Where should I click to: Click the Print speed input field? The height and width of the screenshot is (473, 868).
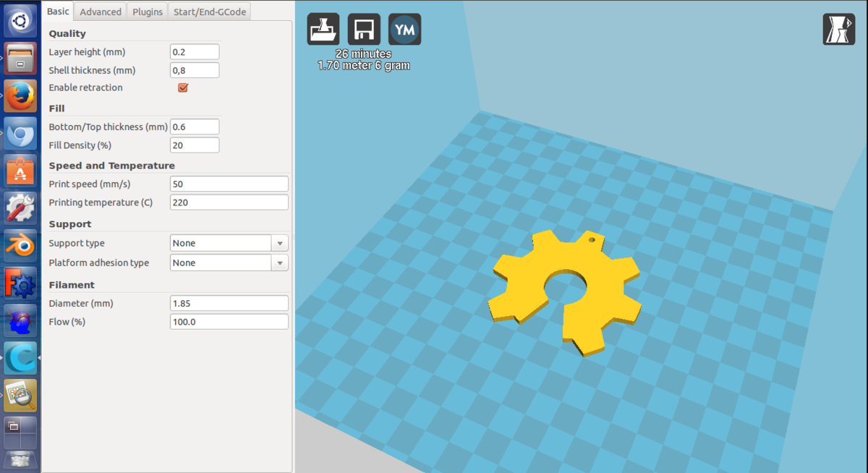(x=229, y=184)
